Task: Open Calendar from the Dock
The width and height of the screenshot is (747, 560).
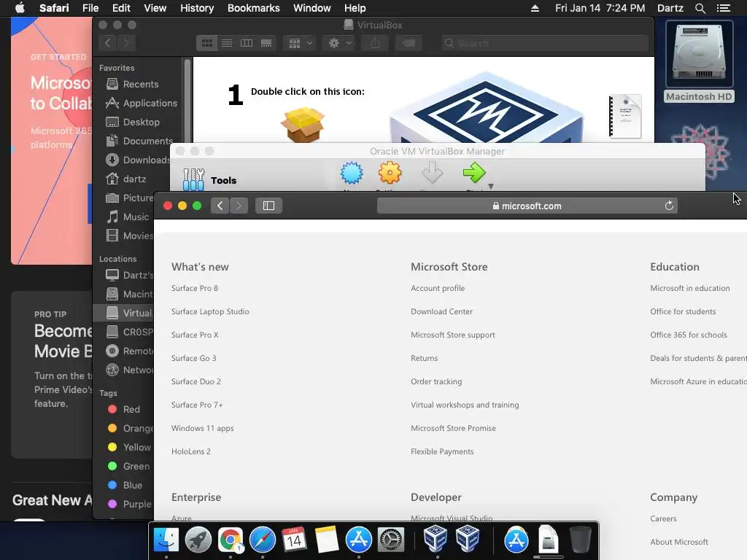Action: coord(294,540)
